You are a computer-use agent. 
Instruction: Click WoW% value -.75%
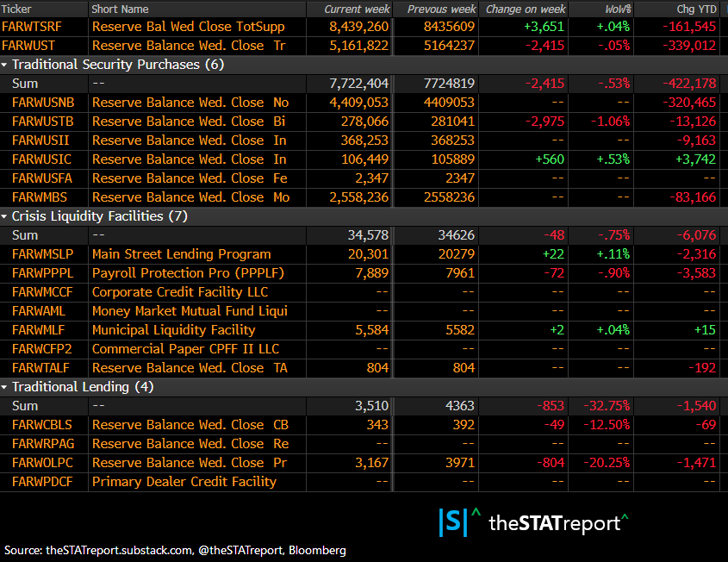pos(613,235)
